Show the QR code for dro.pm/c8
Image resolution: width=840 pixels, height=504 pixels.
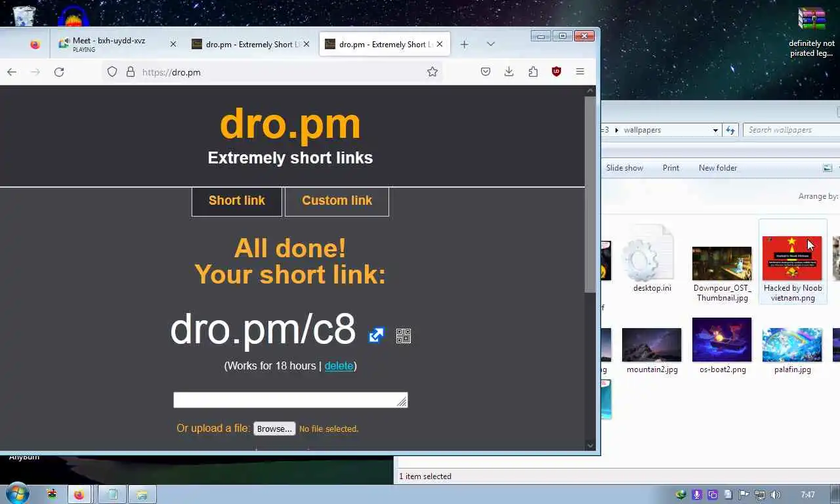404,336
